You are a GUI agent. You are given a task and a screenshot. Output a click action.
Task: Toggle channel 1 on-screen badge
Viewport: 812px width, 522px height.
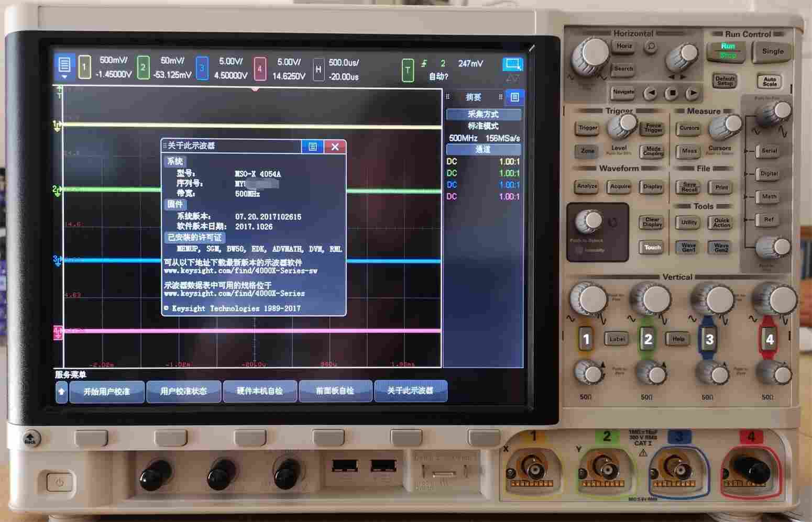[84, 68]
